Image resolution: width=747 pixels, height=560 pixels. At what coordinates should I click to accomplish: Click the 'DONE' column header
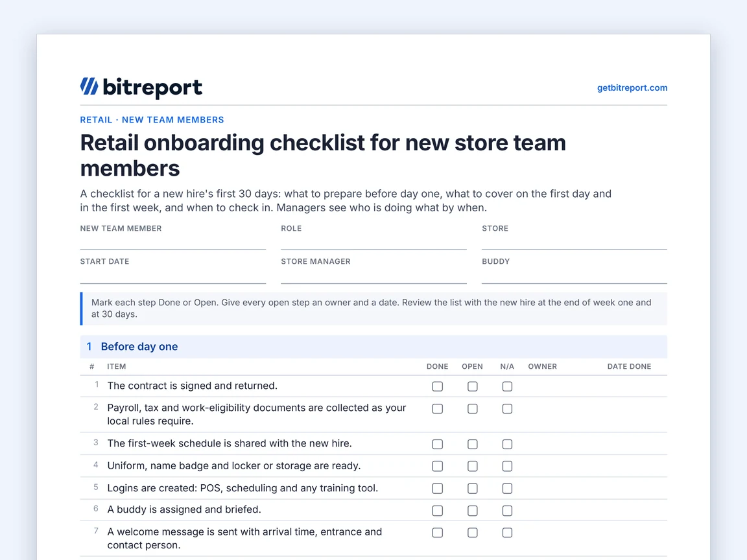pyautogui.click(x=437, y=367)
